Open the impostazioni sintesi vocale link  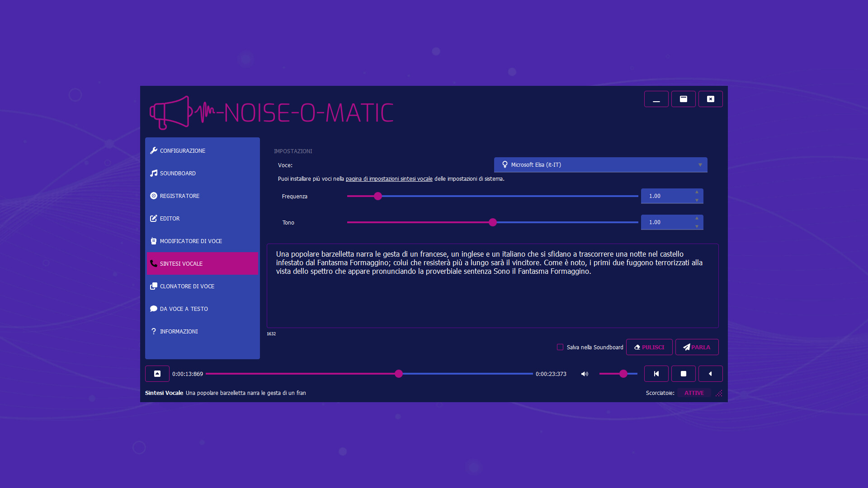coord(389,179)
